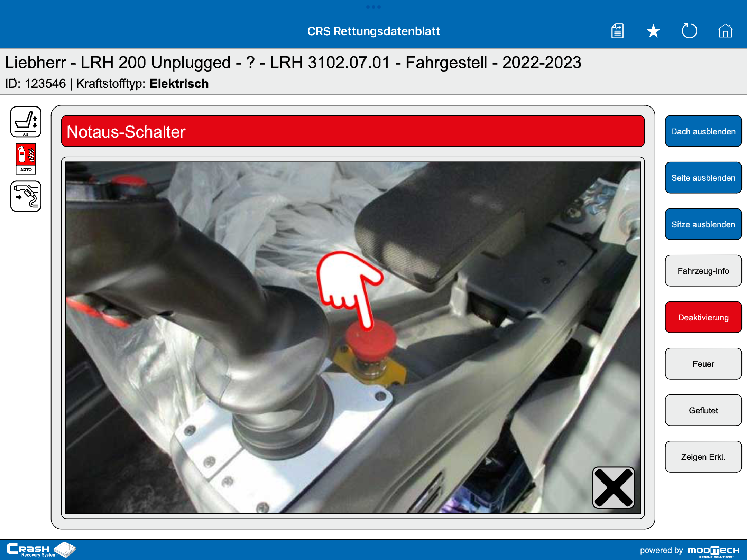Open the Geflutet section
Viewport: 747px width, 560px height.
[x=703, y=410]
